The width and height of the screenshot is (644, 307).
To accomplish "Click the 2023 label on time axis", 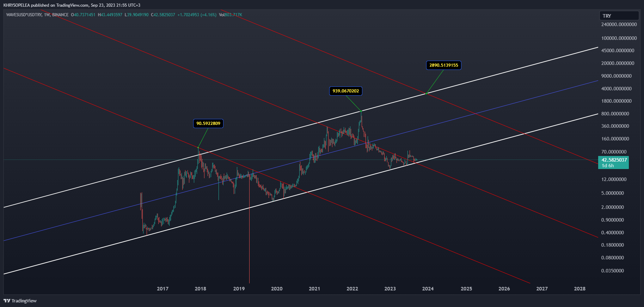I will (x=390, y=289).
